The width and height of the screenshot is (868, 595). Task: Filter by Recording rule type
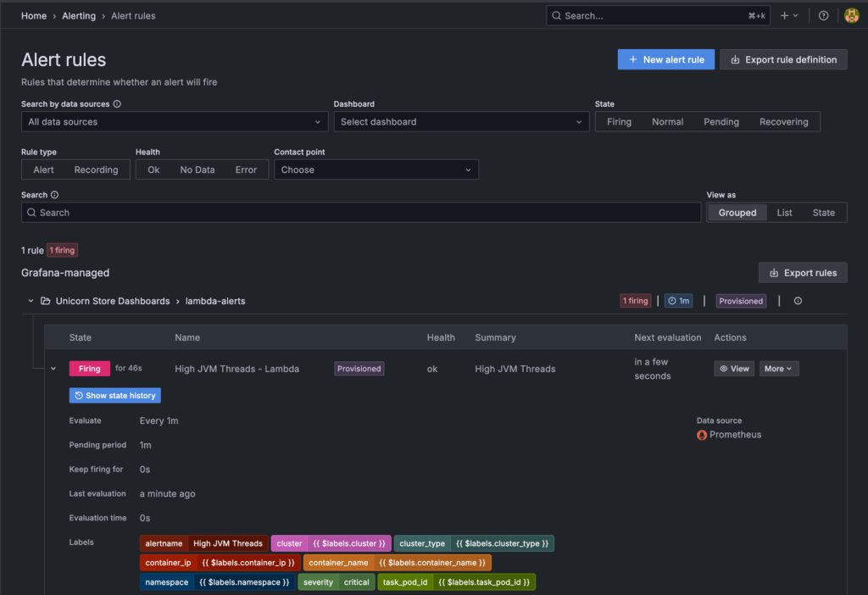(x=95, y=170)
